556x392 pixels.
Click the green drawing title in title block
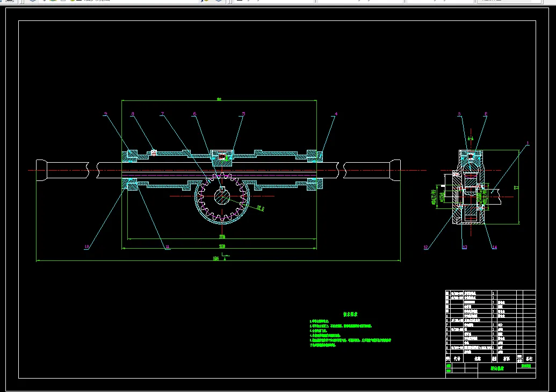click(x=497, y=368)
